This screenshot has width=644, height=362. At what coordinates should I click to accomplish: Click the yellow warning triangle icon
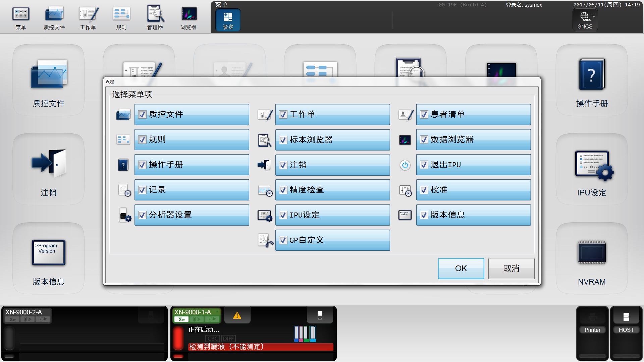(x=237, y=315)
